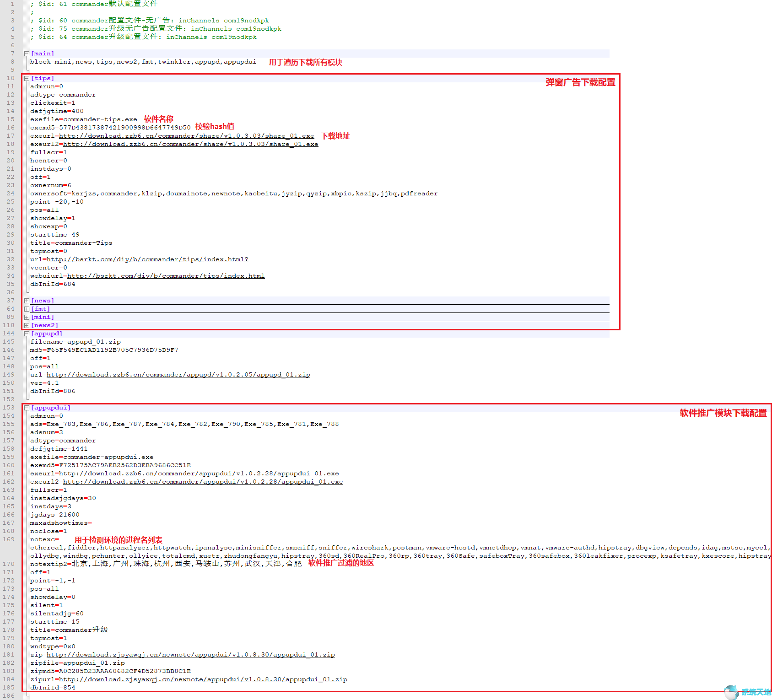Open the zipurl= appupdui_01.zip link
772x700 pixels.
tap(203, 679)
